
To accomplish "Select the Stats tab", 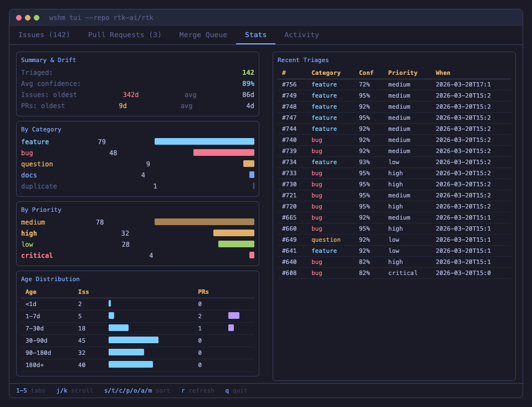I will [x=255, y=34].
